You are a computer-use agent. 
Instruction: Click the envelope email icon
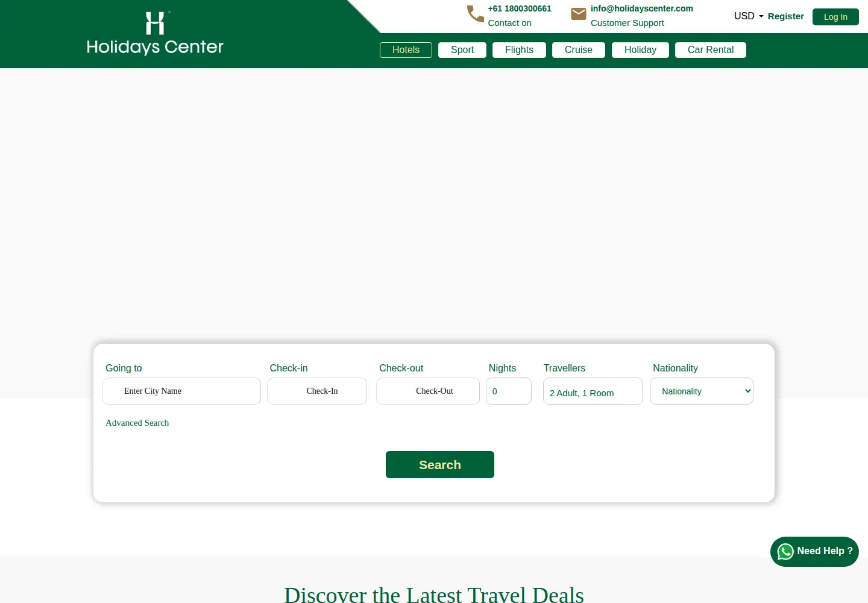tap(579, 14)
